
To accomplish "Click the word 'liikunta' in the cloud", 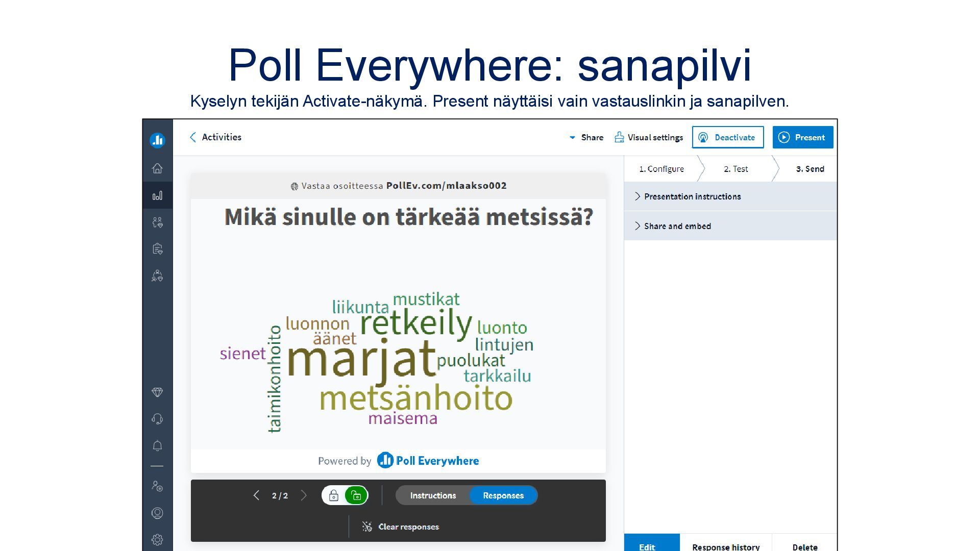I will point(360,307).
